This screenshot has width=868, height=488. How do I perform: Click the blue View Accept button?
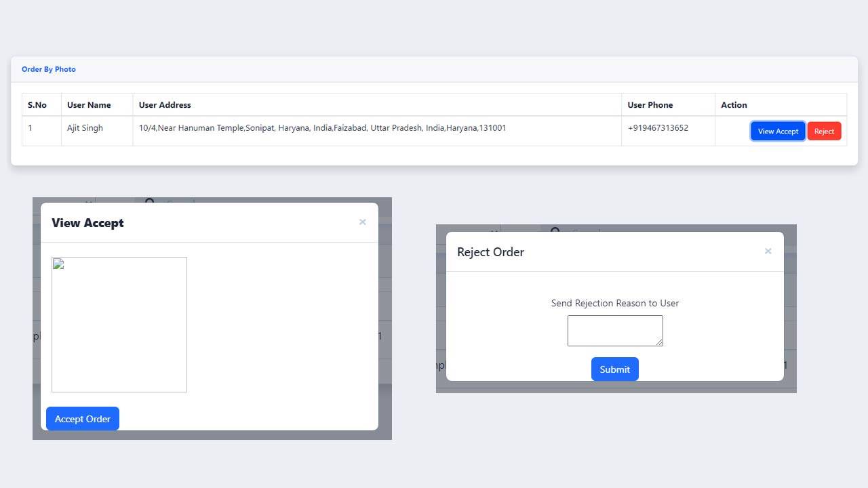(777, 131)
